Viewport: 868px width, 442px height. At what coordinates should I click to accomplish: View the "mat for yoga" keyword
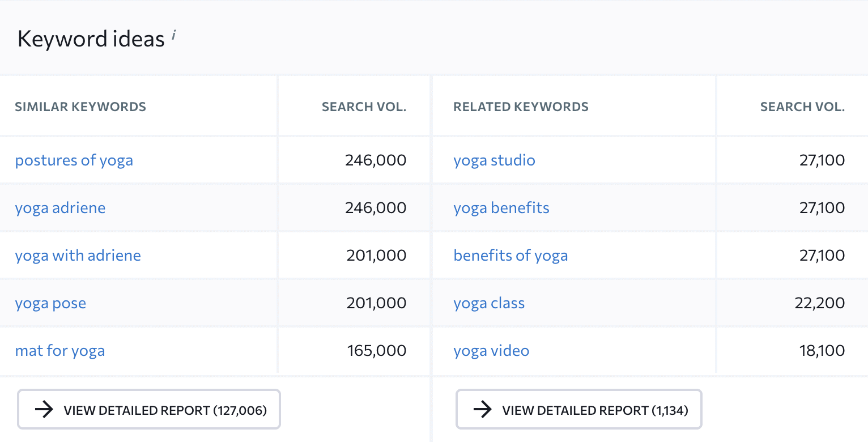click(x=59, y=351)
